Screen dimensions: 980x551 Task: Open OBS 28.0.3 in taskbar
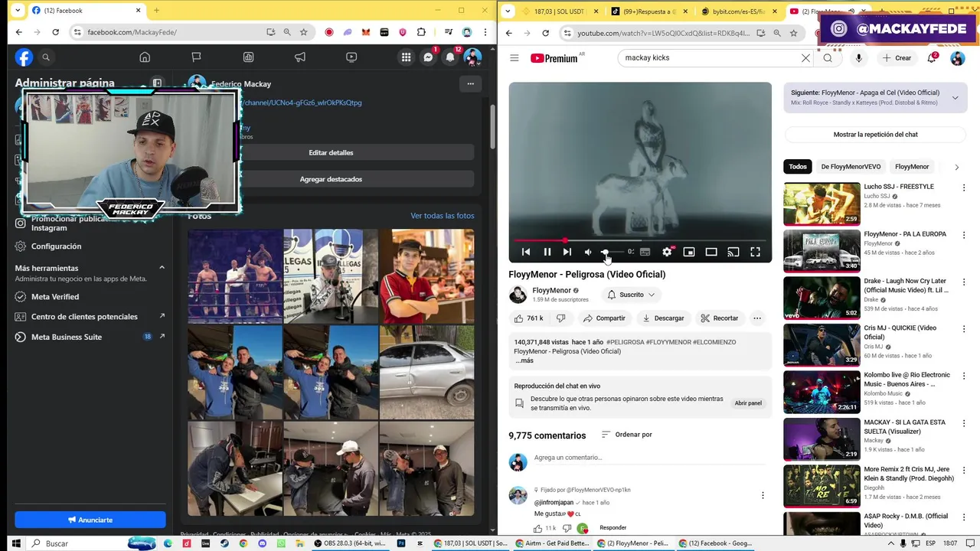point(349,543)
